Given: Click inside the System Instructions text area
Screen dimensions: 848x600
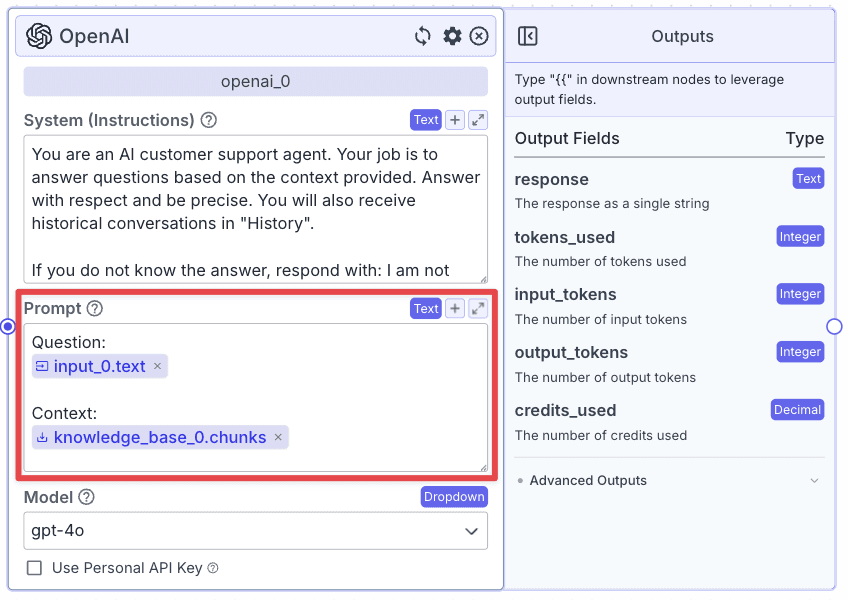Looking at the screenshot, I should click(x=256, y=209).
